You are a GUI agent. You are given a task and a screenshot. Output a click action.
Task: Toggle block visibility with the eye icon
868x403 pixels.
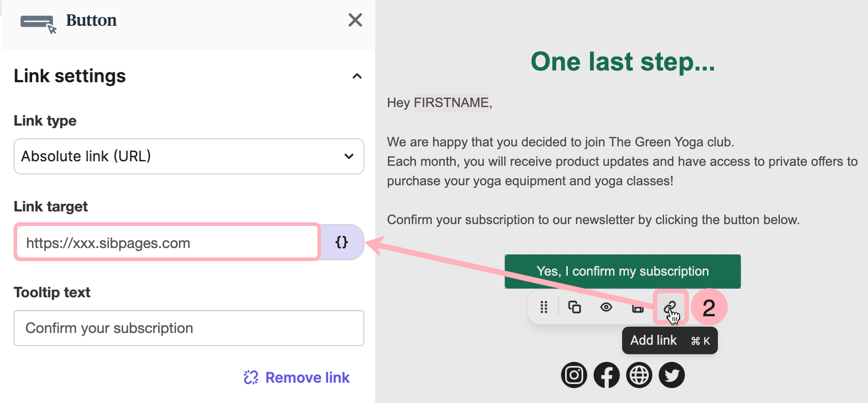606,307
